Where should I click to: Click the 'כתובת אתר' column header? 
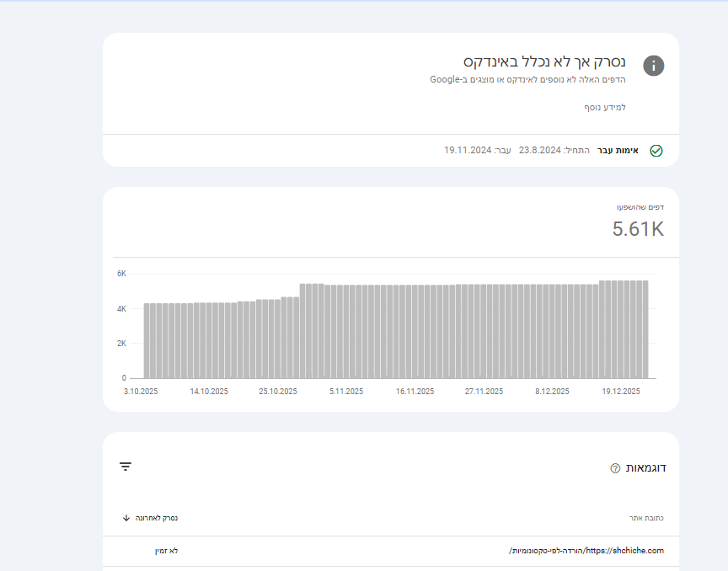(x=646, y=518)
